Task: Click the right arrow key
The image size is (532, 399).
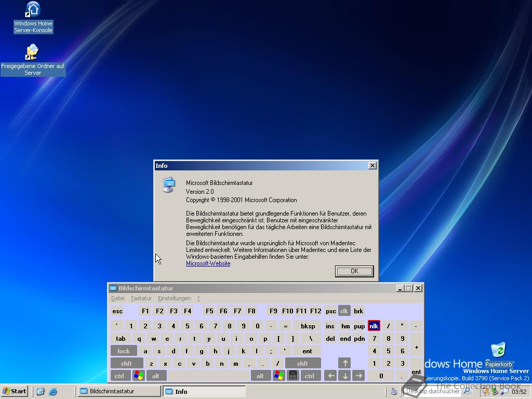Action: 358,376
